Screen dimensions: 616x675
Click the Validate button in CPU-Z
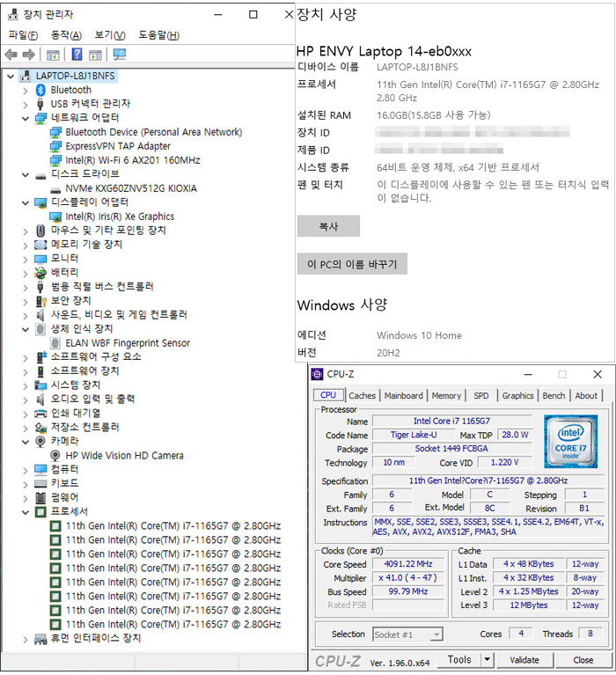[524, 660]
